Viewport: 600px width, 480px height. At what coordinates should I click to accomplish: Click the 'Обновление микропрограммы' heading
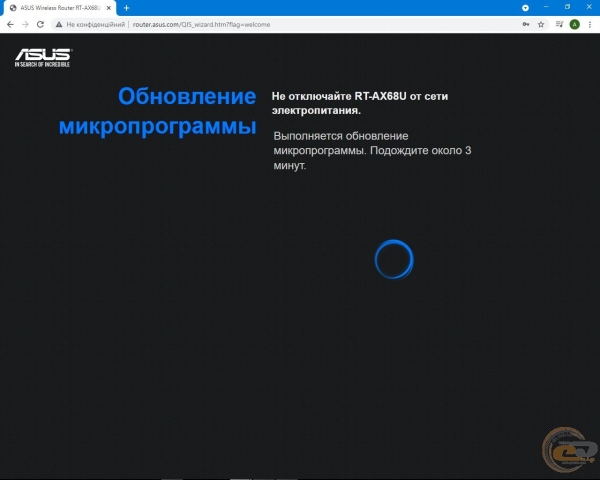157,111
